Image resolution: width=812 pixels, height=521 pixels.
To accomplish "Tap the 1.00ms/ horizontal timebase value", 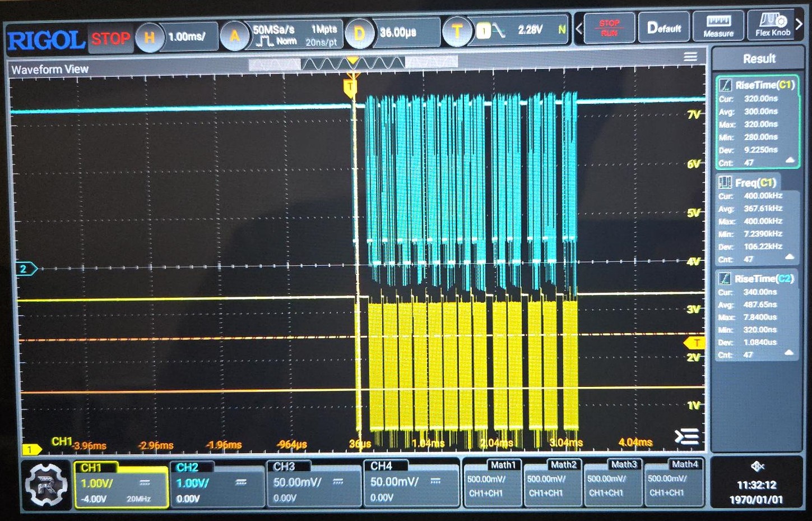I will point(187,37).
